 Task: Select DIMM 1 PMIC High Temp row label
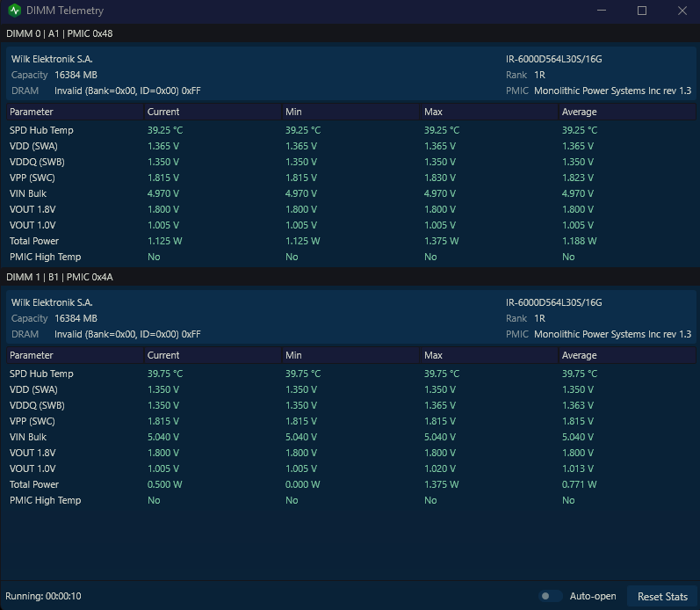(46, 500)
